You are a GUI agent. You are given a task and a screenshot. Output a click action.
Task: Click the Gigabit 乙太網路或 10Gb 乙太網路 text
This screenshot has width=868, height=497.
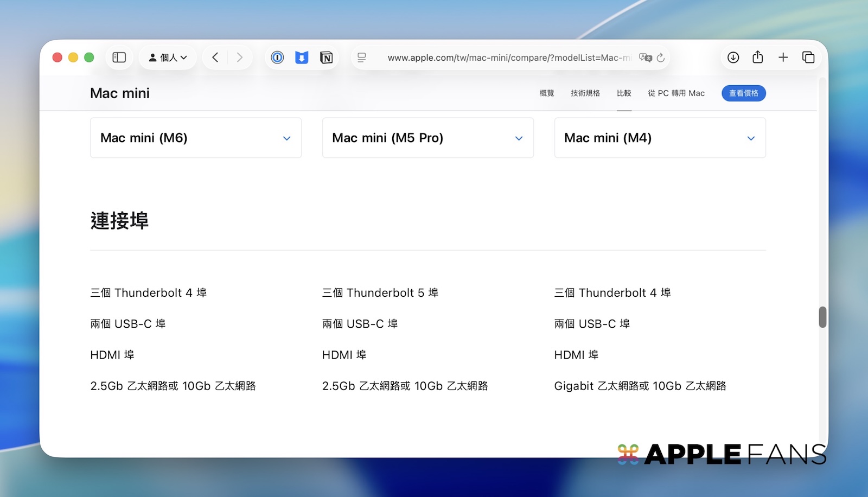click(x=640, y=386)
